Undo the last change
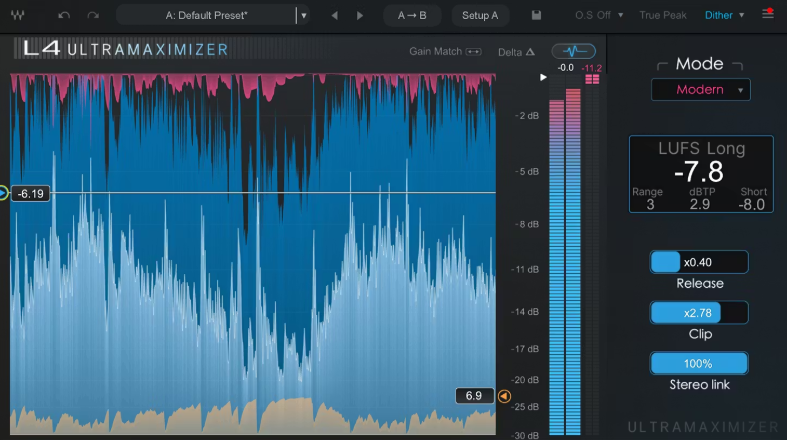 point(64,16)
